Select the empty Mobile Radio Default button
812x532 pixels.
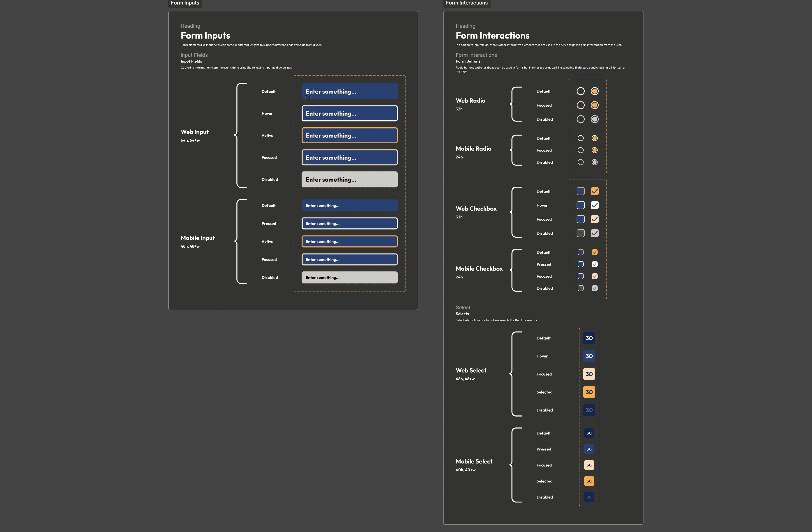coord(580,138)
